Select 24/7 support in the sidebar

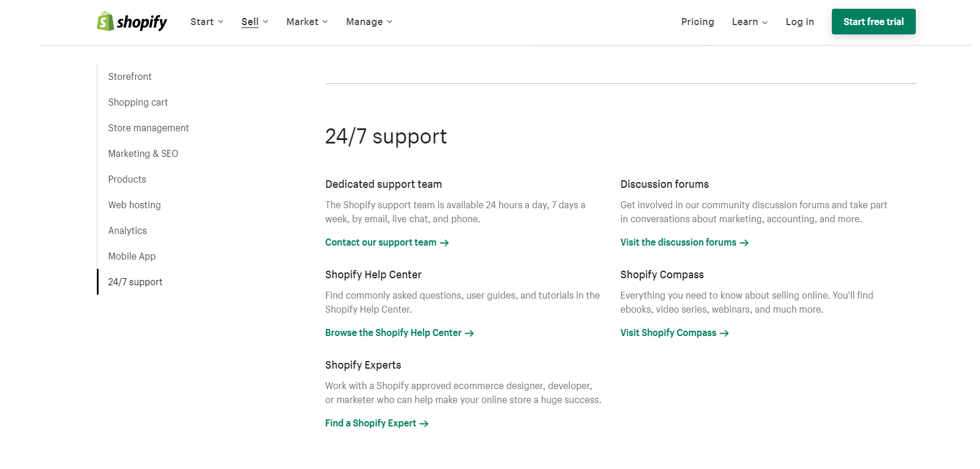coord(135,282)
